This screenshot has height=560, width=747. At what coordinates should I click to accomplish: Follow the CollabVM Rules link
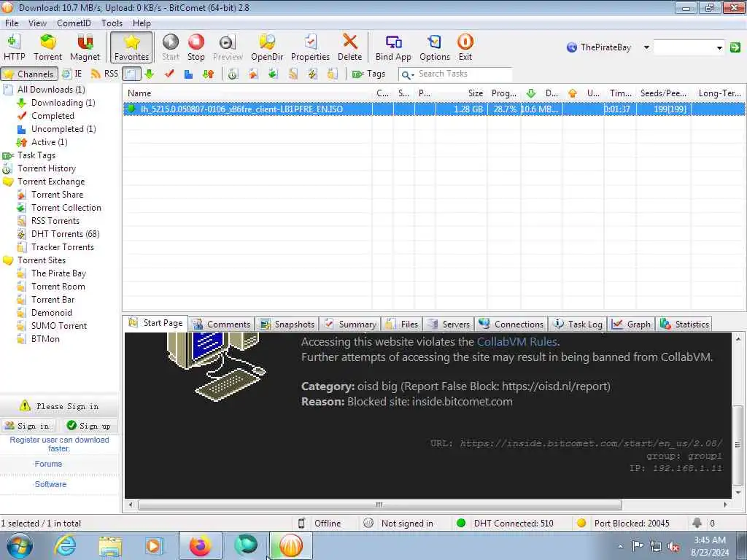[517, 341]
